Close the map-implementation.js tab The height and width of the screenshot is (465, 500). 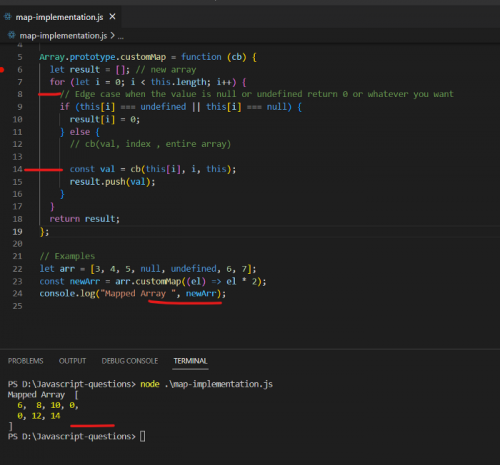[x=113, y=16]
